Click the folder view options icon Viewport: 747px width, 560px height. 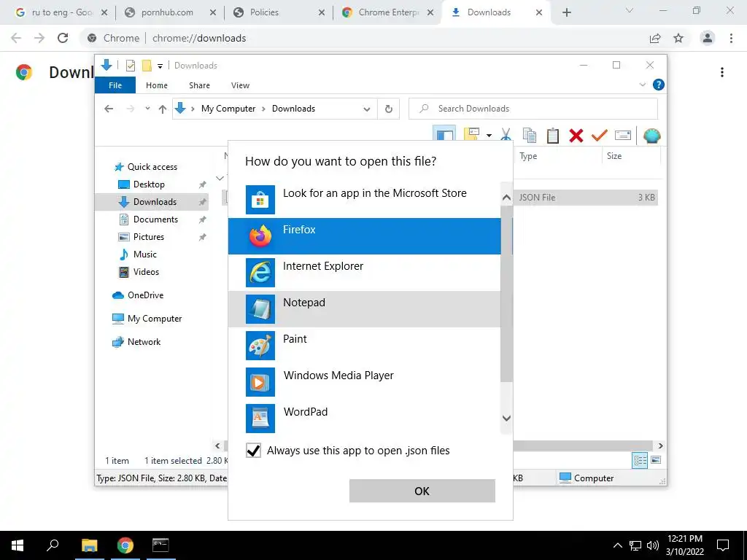(472, 134)
